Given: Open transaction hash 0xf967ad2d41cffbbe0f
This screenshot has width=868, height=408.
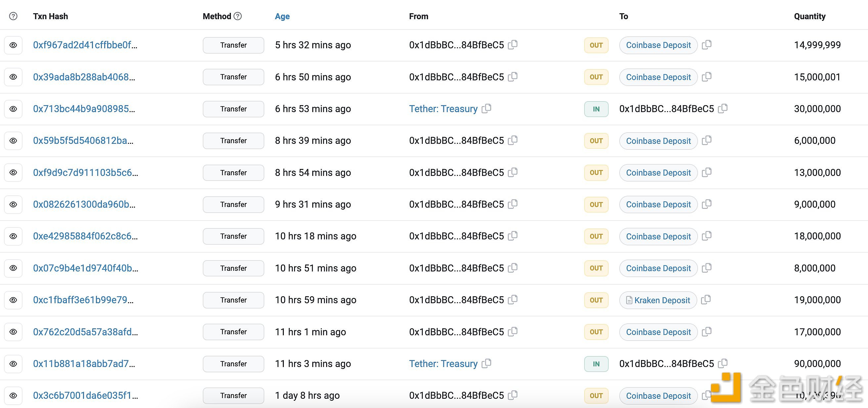Looking at the screenshot, I should [85, 45].
